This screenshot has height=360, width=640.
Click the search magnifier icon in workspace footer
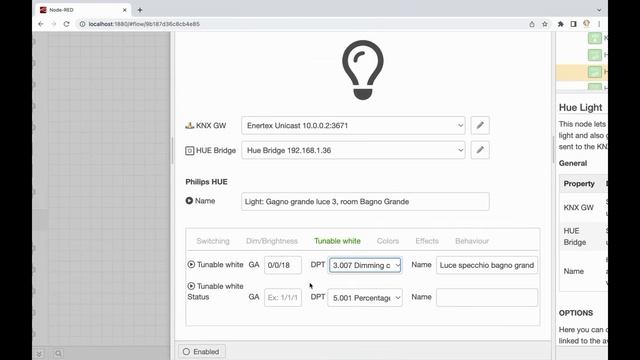click(x=58, y=353)
